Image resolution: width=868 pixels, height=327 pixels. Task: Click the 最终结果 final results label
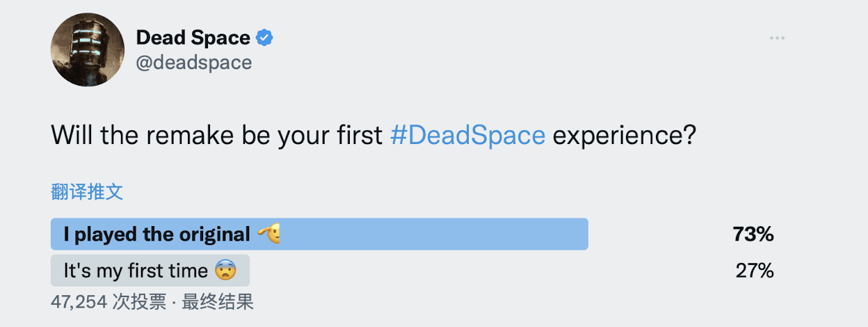coord(217,302)
